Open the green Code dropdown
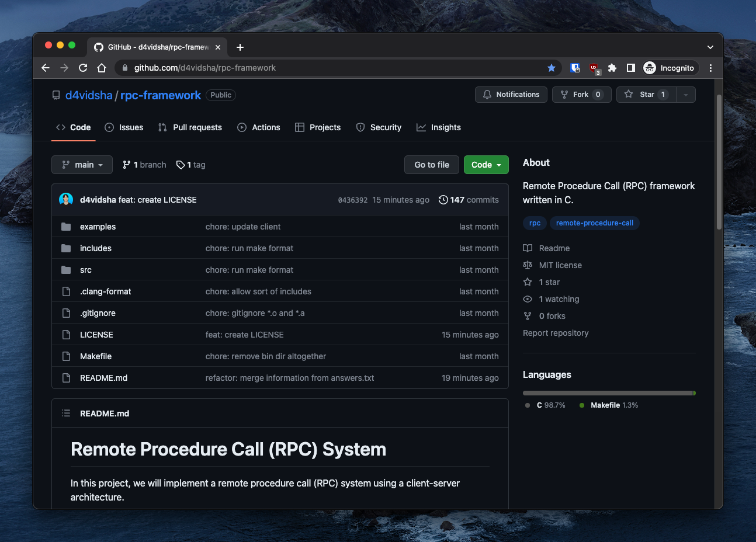Image resolution: width=756 pixels, height=542 pixels. click(x=486, y=165)
